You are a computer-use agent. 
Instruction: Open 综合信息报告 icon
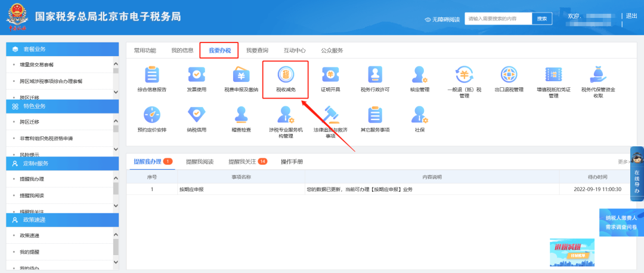[152, 75]
